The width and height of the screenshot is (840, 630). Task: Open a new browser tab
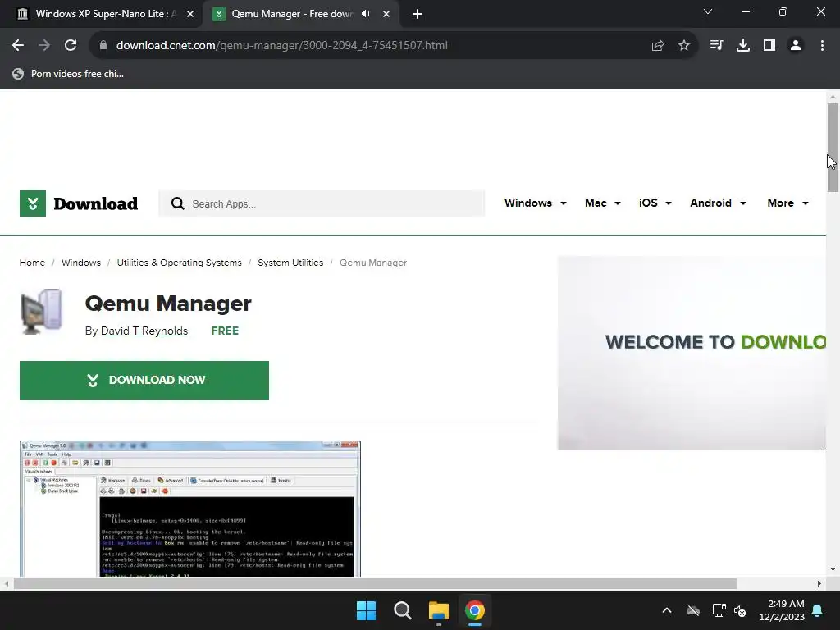pyautogui.click(x=418, y=14)
